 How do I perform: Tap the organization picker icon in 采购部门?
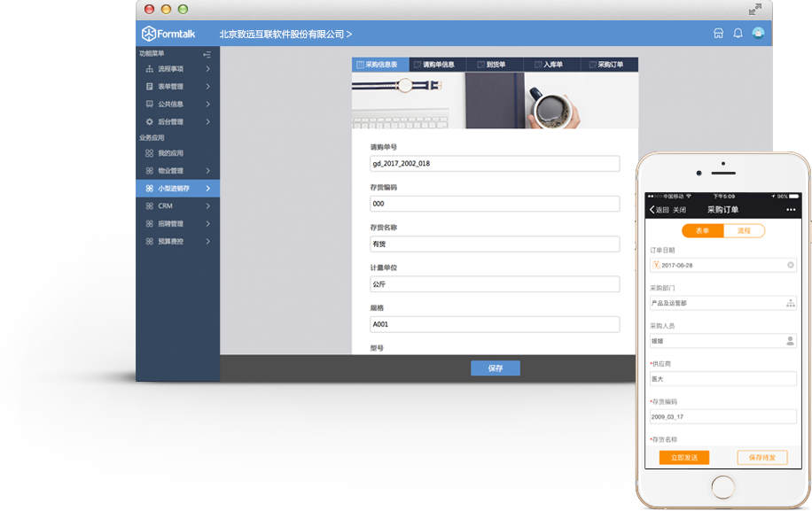tap(790, 303)
